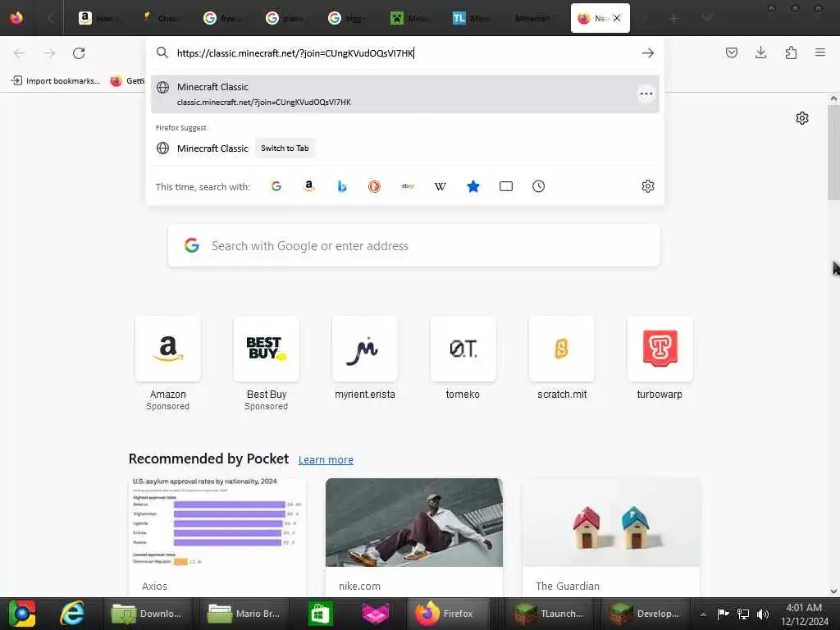Image resolution: width=840 pixels, height=630 pixels.
Task: Search this time with eBay
Action: 408,186
